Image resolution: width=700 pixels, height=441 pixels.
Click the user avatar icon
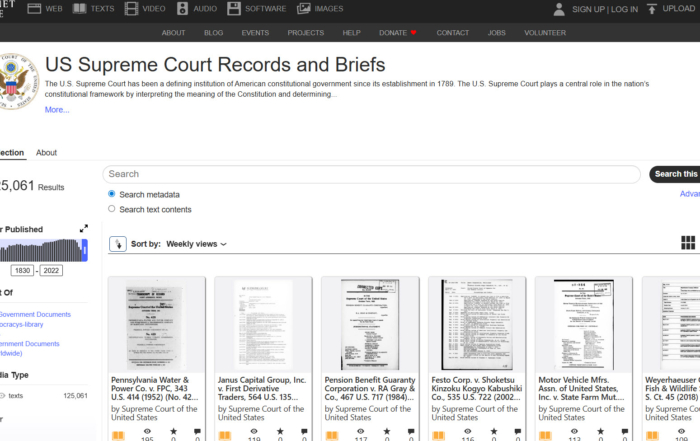pyautogui.click(x=559, y=9)
